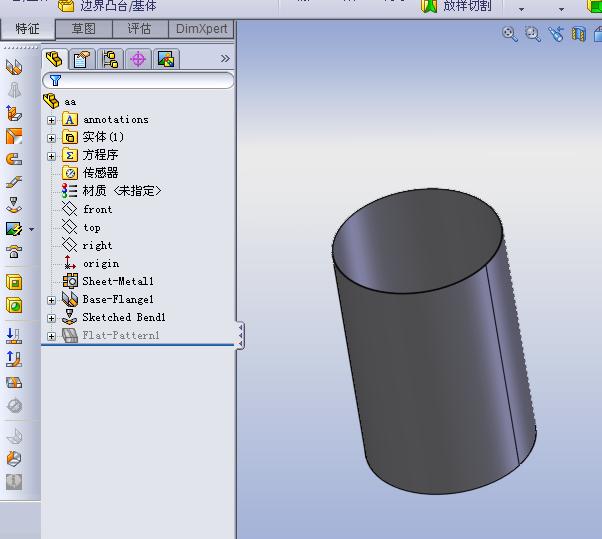
Task: Select the Sketched Bend tool in left toolbar
Action: 14,205
